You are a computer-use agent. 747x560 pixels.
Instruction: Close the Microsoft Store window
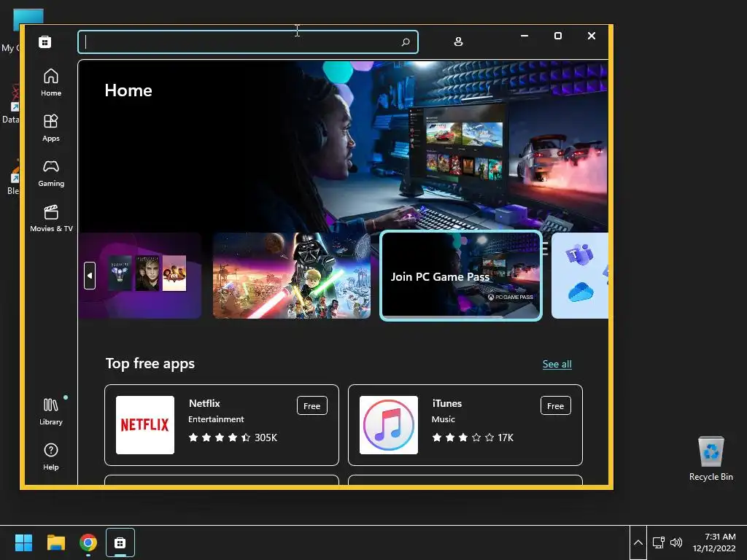(591, 36)
